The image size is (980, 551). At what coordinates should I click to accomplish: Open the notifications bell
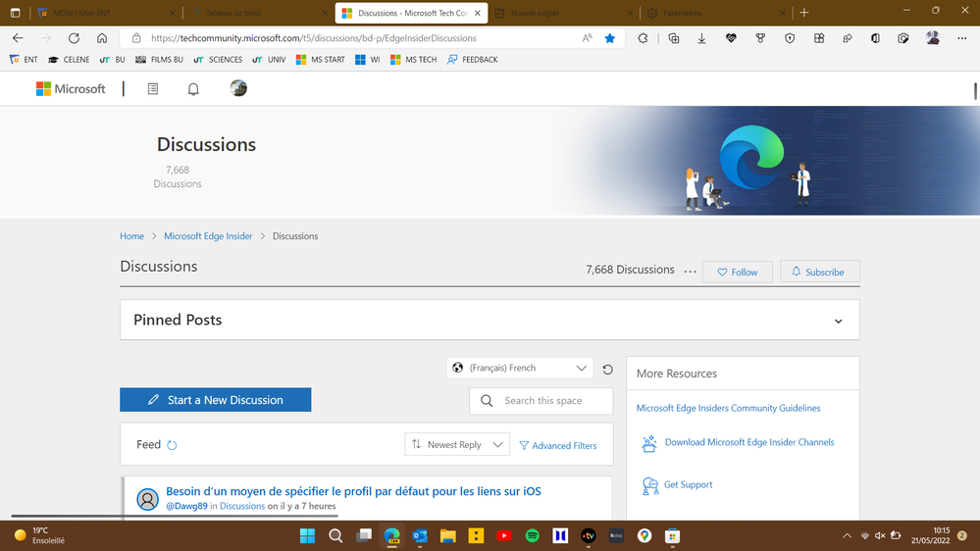(193, 88)
